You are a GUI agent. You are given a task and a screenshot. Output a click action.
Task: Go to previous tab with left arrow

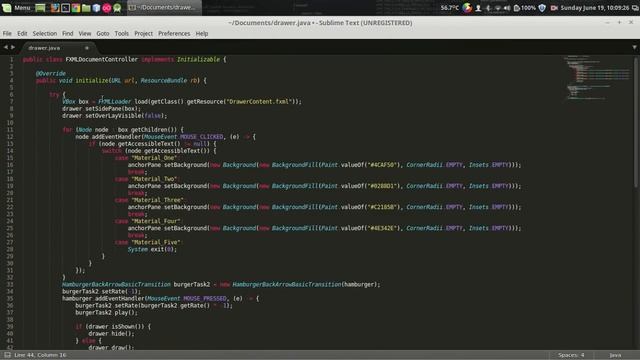tap(6, 47)
